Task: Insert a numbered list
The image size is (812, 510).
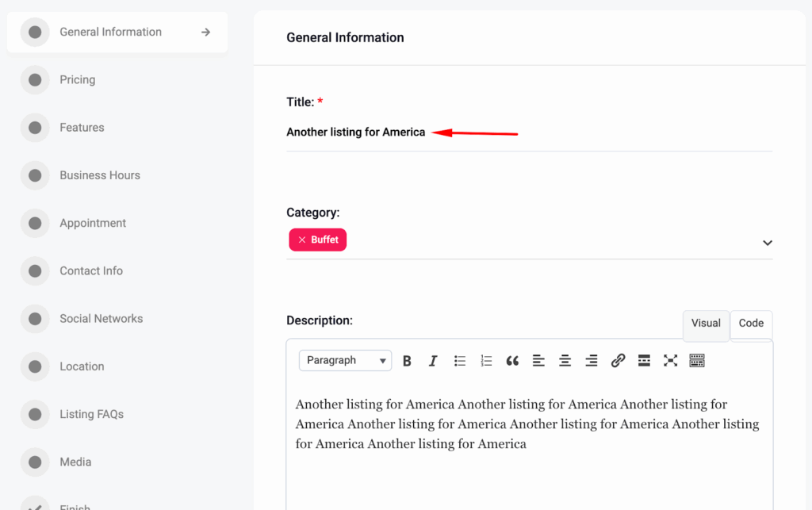Action: [x=486, y=361]
